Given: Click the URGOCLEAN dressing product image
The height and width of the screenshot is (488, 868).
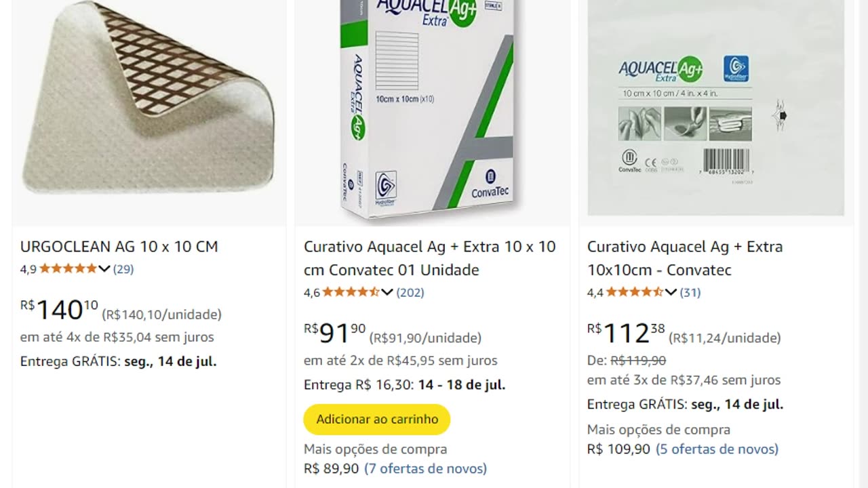Looking at the screenshot, I should (149, 108).
